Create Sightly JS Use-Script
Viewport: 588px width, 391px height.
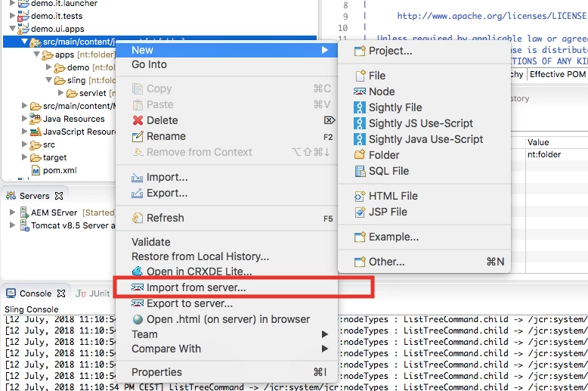[x=425, y=123]
